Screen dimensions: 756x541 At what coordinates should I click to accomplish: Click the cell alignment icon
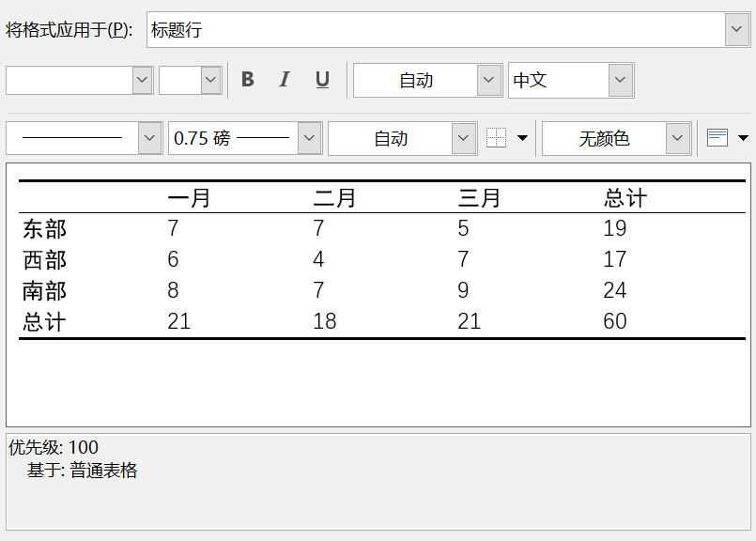coord(717,138)
